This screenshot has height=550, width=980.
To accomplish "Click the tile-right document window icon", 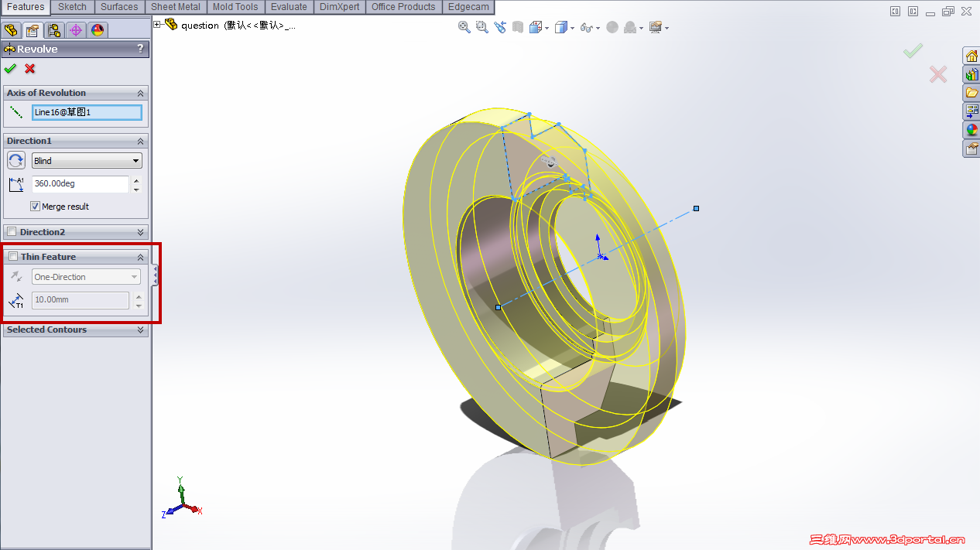I will point(913,11).
